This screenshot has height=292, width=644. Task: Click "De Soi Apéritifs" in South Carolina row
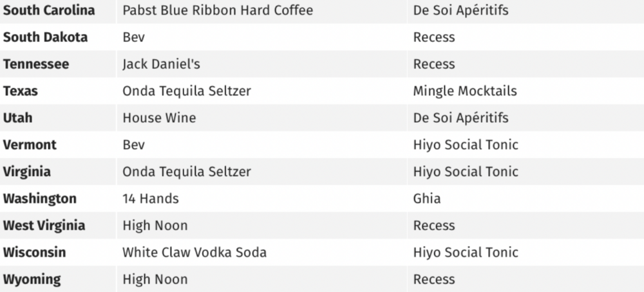(x=460, y=11)
